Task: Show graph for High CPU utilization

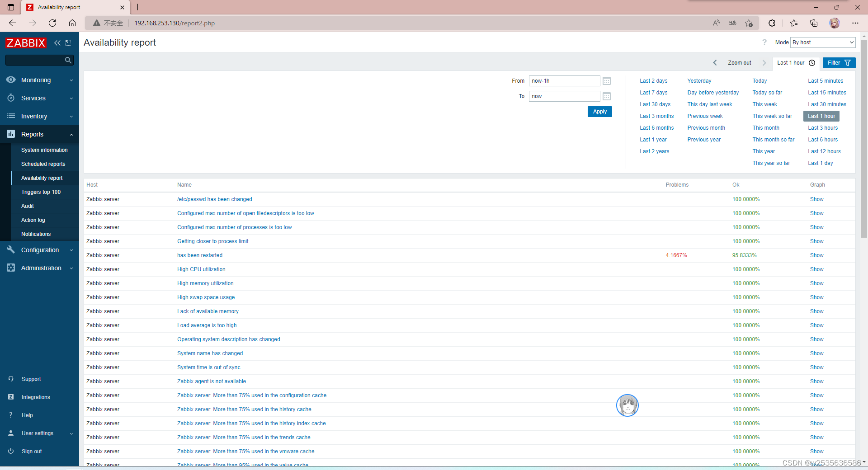Action: pyautogui.click(x=816, y=269)
